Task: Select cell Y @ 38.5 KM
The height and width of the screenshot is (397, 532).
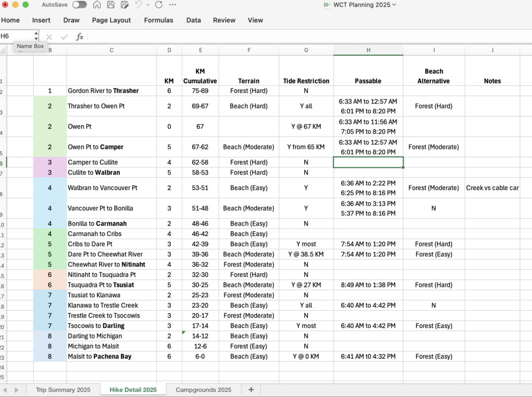Action: pos(306,254)
